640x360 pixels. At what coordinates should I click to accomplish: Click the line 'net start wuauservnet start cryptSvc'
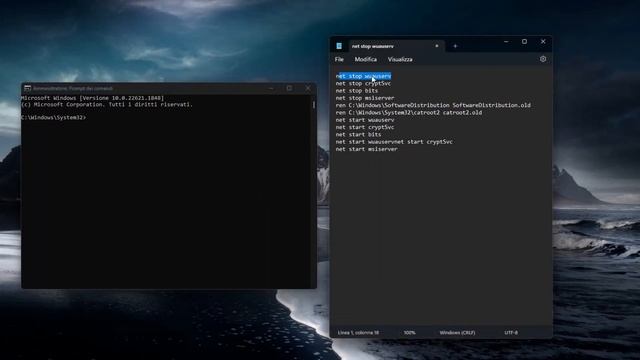point(394,142)
